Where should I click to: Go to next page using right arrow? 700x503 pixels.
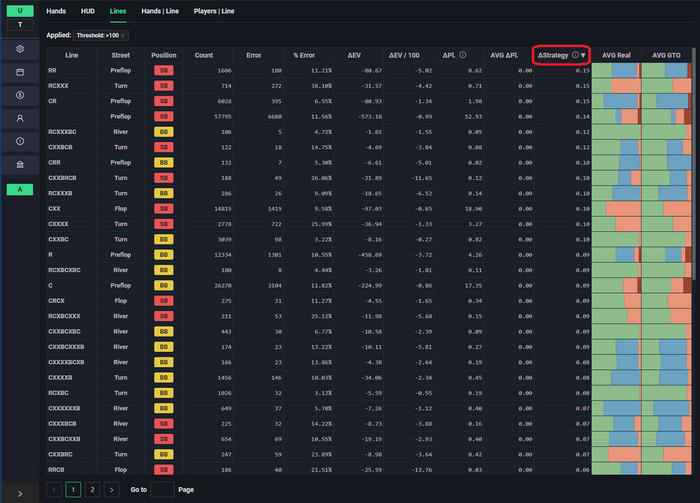(113, 490)
